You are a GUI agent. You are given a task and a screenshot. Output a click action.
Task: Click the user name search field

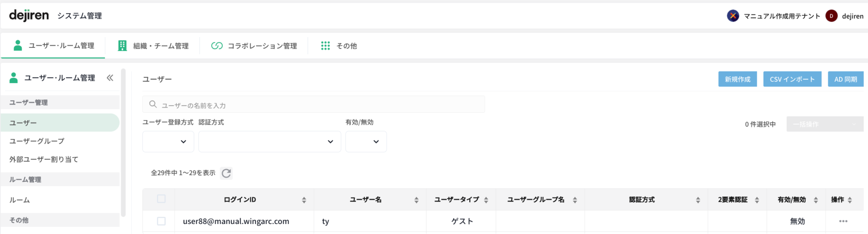click(316, 105)
